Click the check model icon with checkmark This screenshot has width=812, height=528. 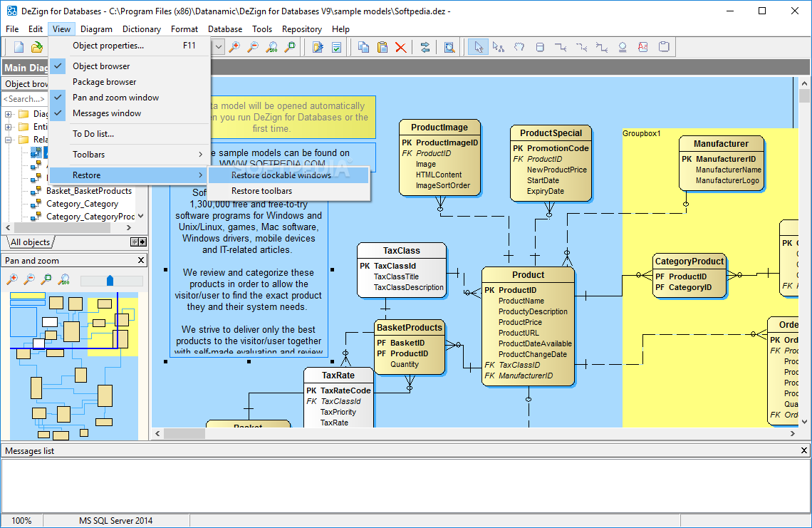[336, 47]
